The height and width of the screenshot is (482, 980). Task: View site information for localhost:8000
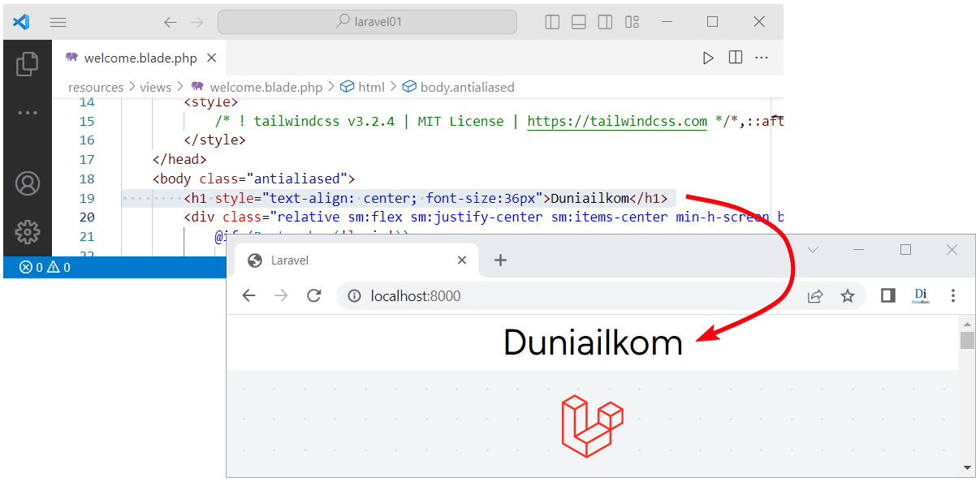tap(354, 296)
